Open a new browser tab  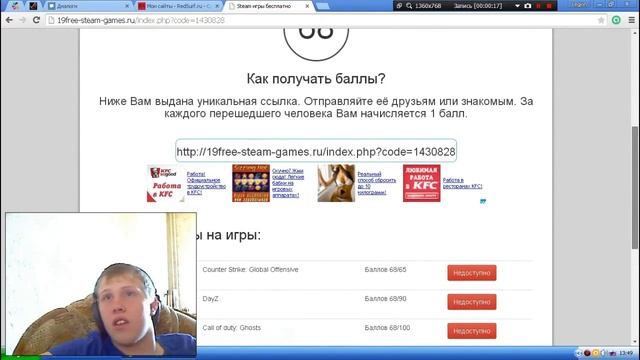(x=322, y=6)
